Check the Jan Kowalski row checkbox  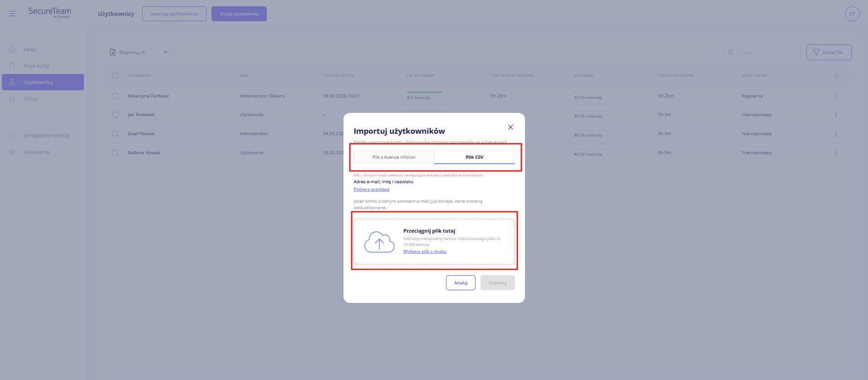pyautogui.click(x=115, y=115)
